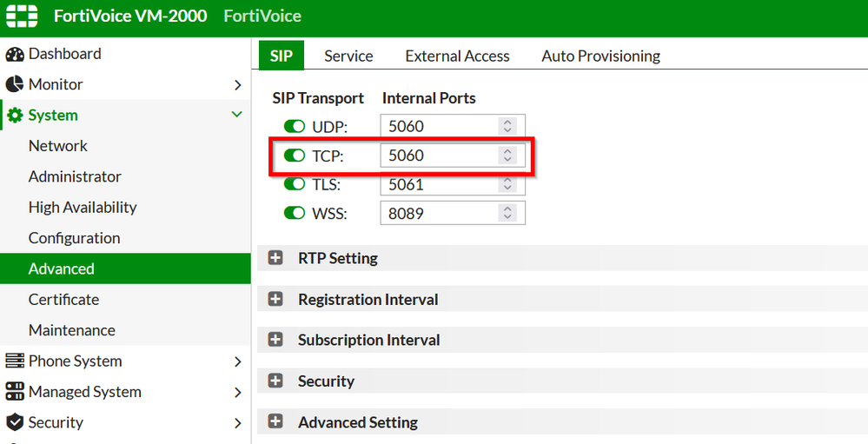Click the Managed System icon

click(x=15, y=392)
